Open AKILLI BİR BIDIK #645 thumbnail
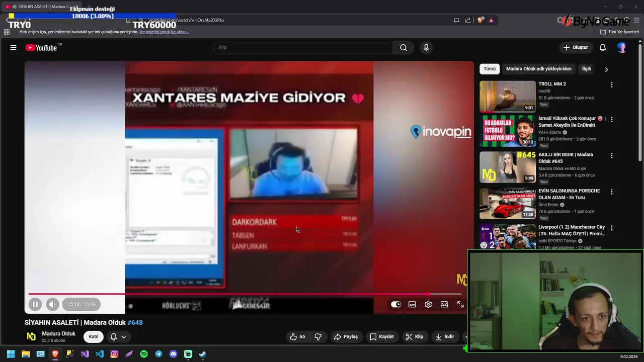 [508, 167]
